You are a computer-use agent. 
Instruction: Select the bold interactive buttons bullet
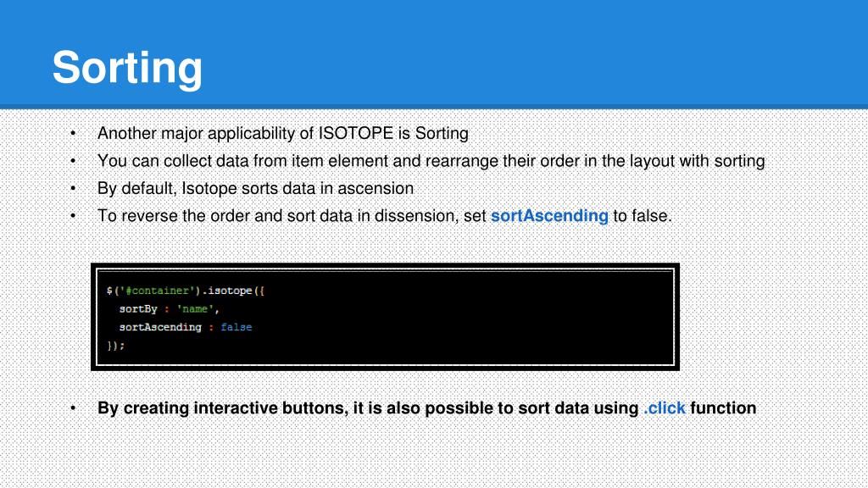pyautogui.click(x=427, y=408)
